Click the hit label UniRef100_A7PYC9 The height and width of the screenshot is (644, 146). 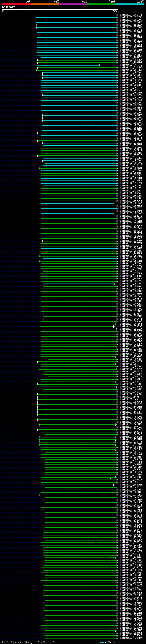131,22
